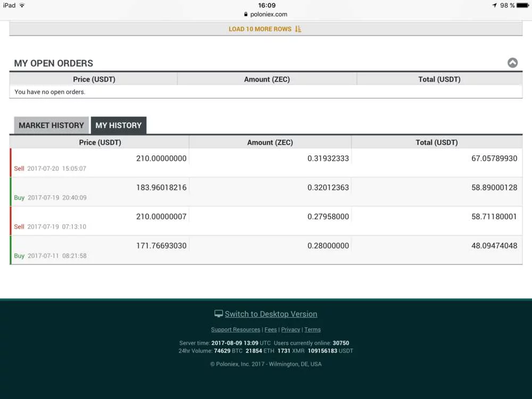Click the sort icon beside Load More Rows
Viewport: 532px width, 399px height.
click(298, 29)
